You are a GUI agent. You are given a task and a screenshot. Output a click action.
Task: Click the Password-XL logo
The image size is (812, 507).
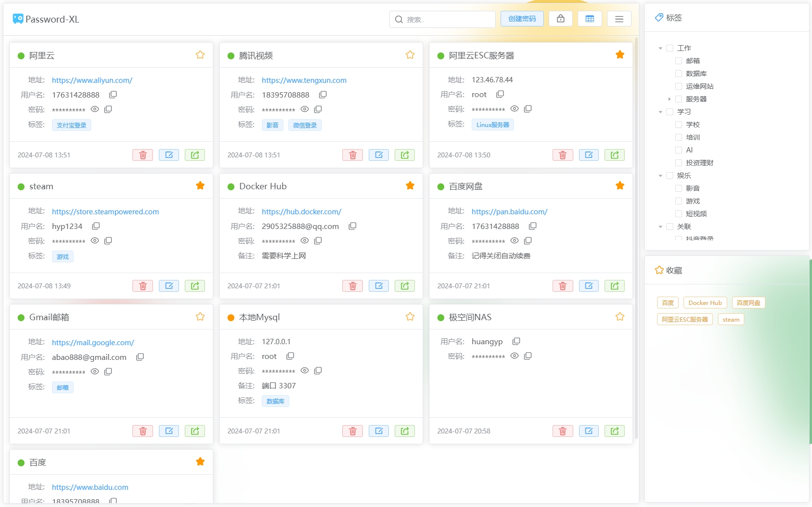click(x=46, y=19)
